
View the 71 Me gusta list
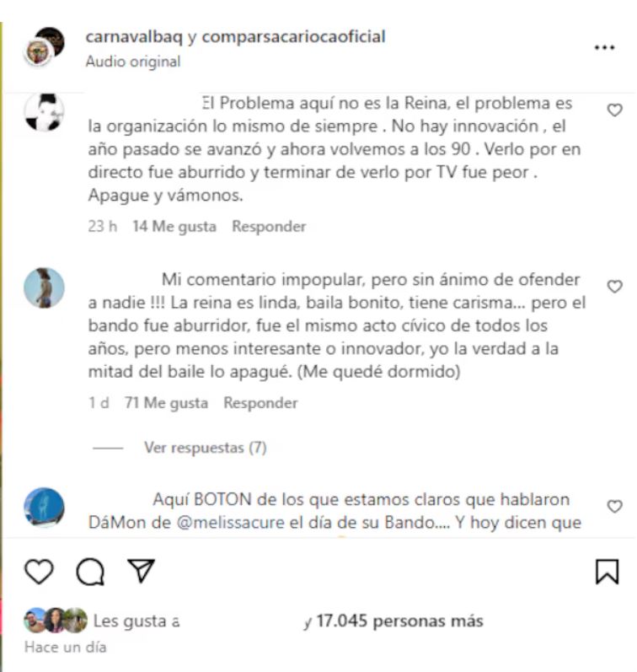[x=166, y=403]
